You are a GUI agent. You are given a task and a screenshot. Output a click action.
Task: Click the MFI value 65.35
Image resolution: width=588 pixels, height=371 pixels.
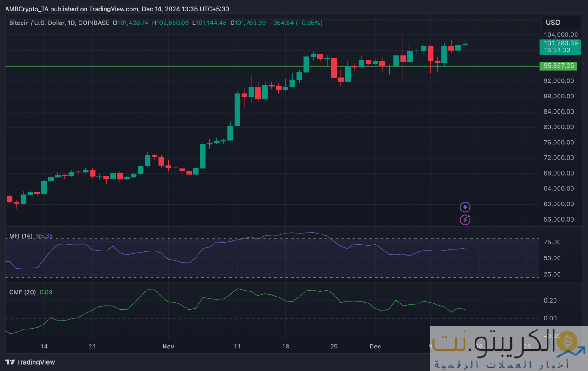pos(45,236)
